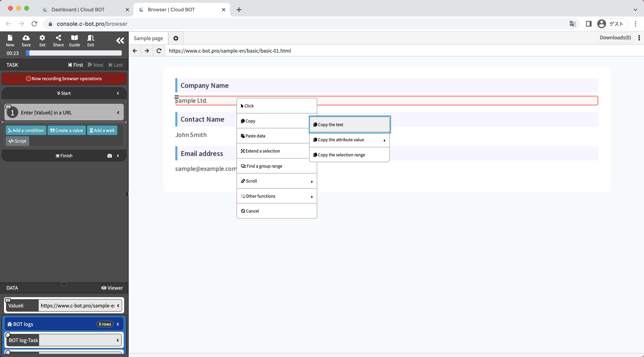Click the Exit door icon
The image size is (644, 357).
pos(90,40)
